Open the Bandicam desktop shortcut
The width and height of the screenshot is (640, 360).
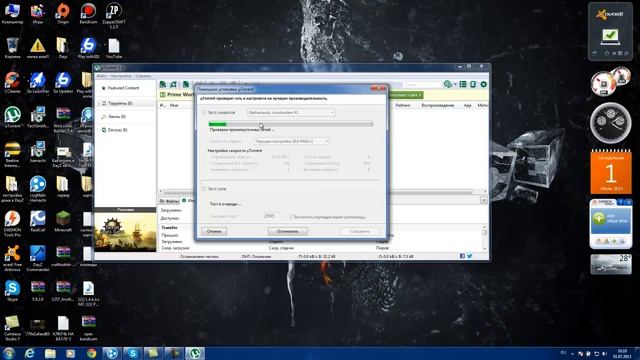(88, 13)
